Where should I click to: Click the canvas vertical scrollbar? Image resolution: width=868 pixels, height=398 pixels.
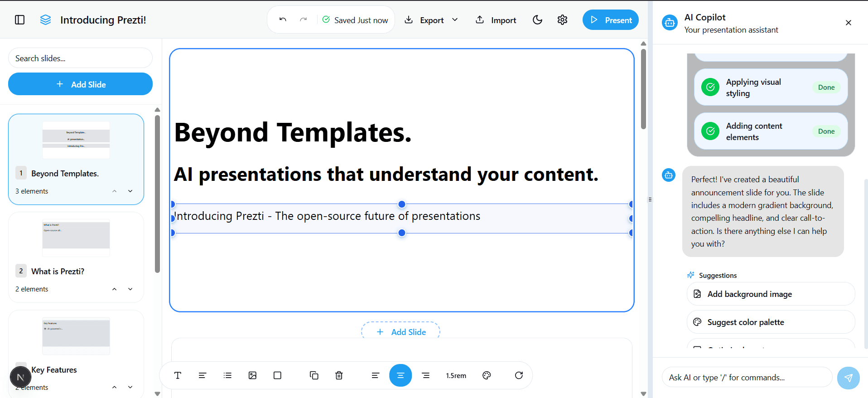coord(643,89)
